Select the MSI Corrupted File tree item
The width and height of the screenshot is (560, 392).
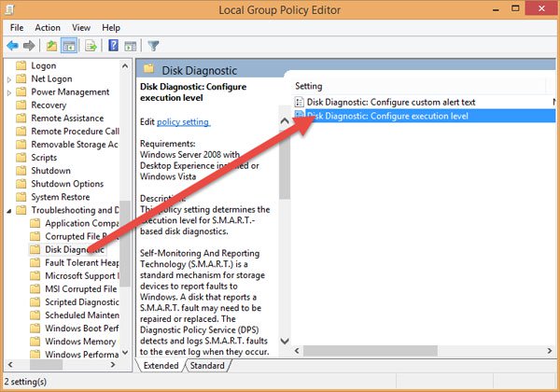pos(80,288)
